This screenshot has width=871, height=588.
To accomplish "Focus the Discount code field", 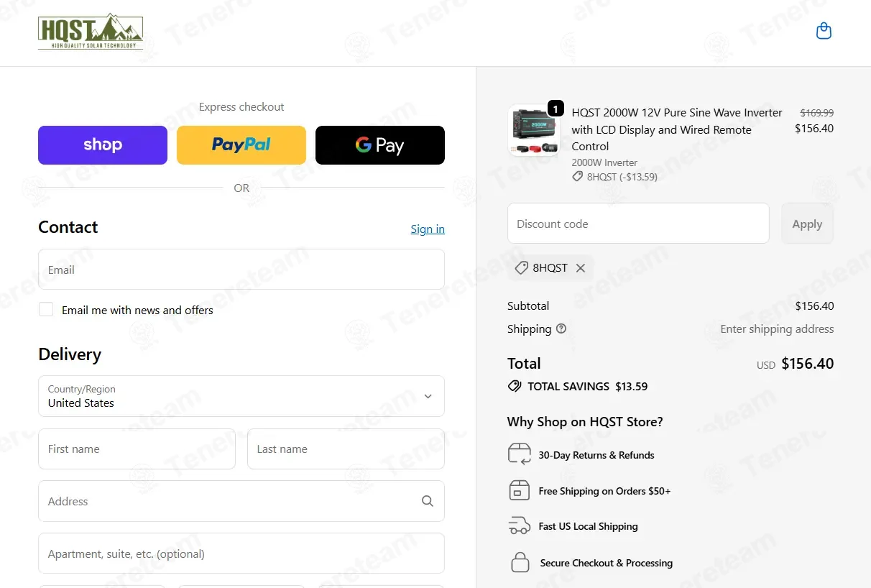I will [638, 224].
